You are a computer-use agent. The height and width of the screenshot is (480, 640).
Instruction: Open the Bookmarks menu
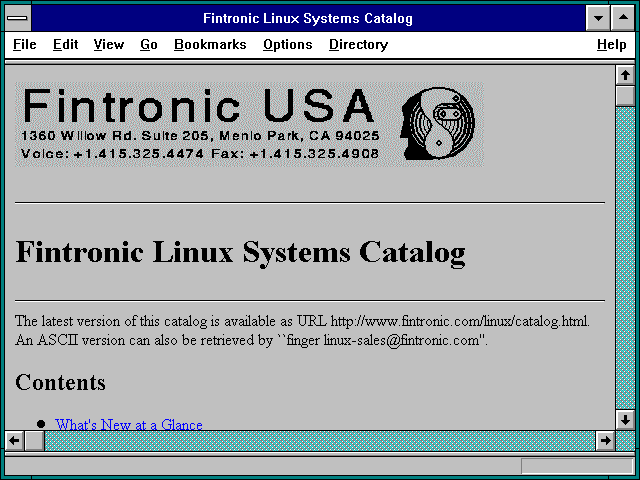point(210,44)
